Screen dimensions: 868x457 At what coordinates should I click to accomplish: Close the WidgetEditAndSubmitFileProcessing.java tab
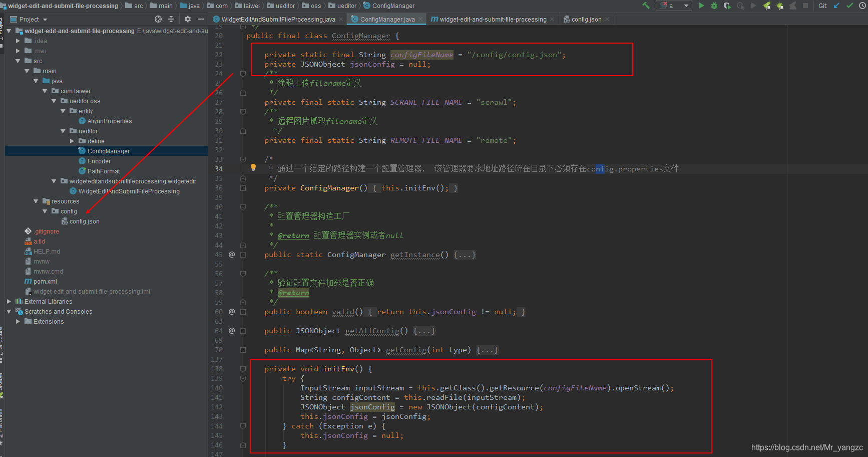tap(341, 19)
